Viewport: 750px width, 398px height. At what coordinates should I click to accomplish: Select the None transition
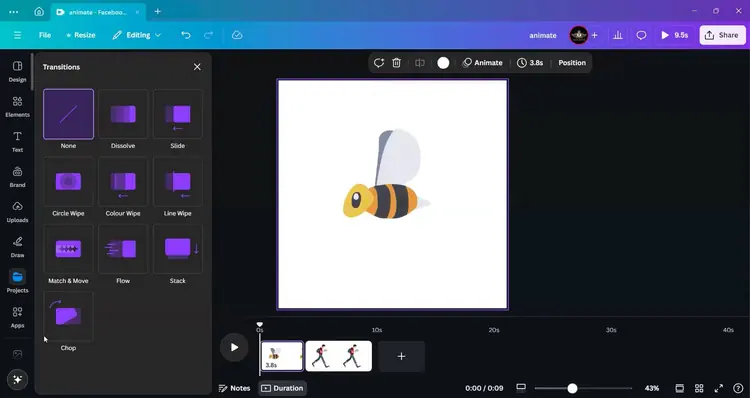[68, 114]
